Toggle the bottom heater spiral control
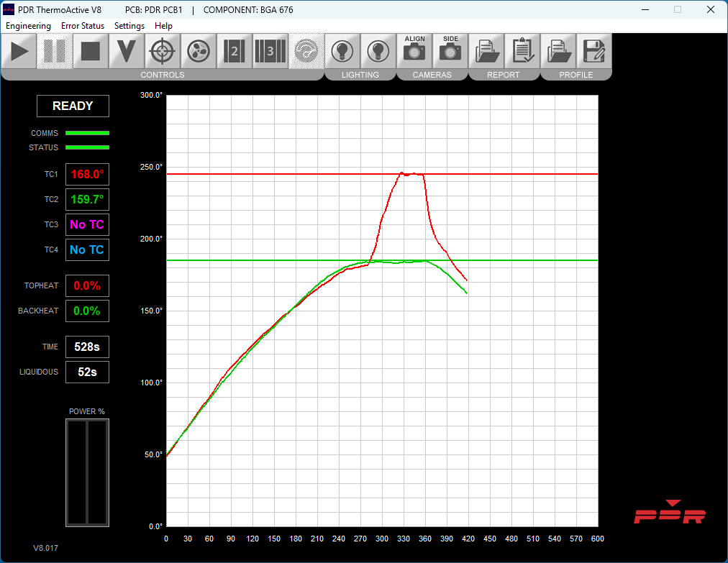This screenshot has height=563, width=728. (x=306, y=51)
